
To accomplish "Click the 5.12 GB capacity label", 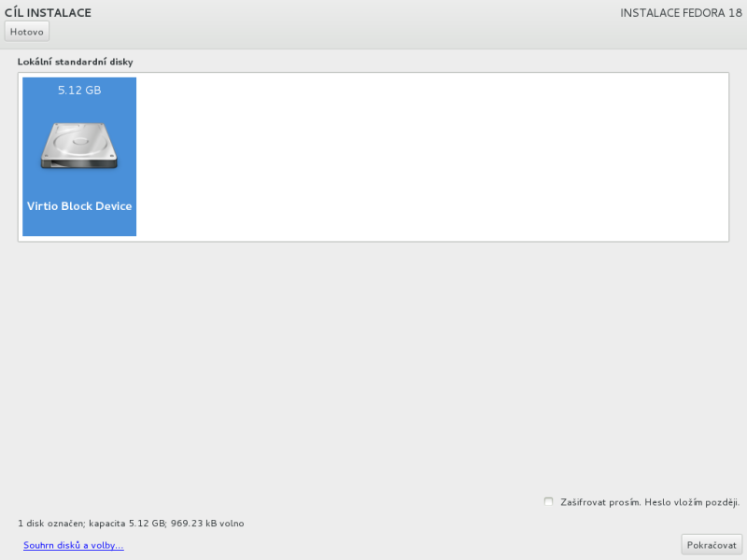I will click(78, 91).
